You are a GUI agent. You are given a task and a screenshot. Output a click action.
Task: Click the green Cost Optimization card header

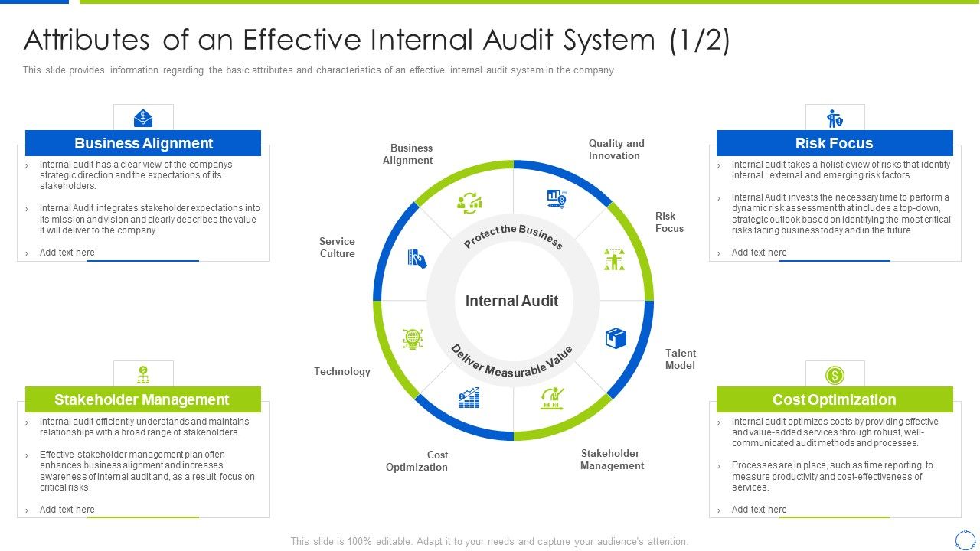[835, 399]
